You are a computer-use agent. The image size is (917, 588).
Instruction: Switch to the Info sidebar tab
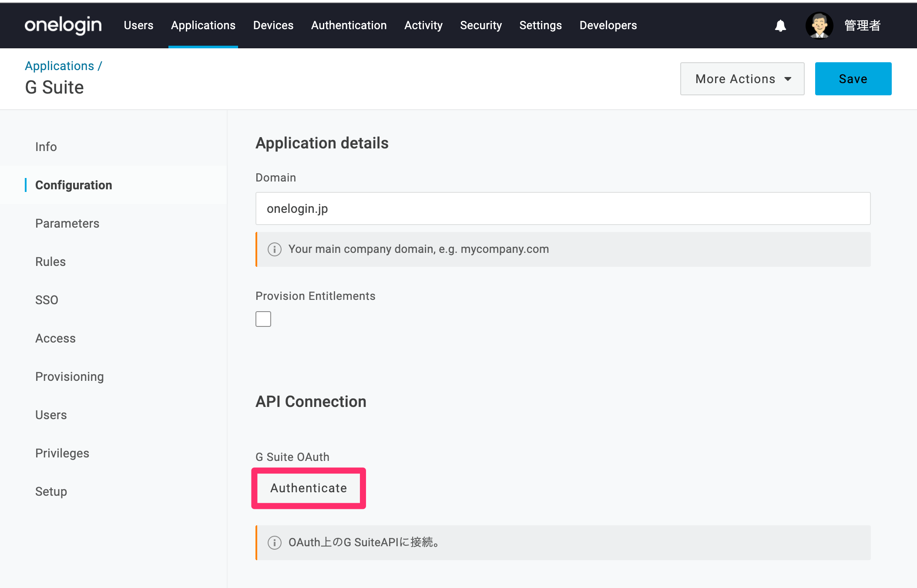(46, 147)
